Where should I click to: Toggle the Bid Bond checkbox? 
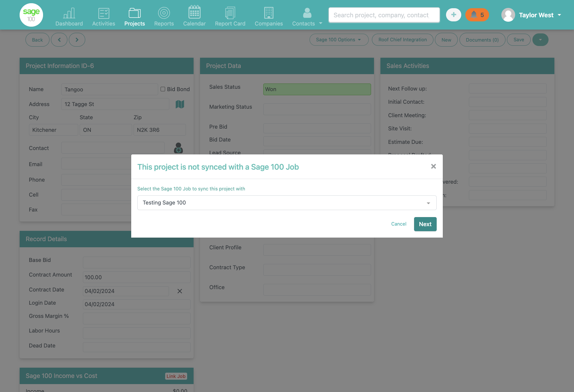tap(163, 89)
